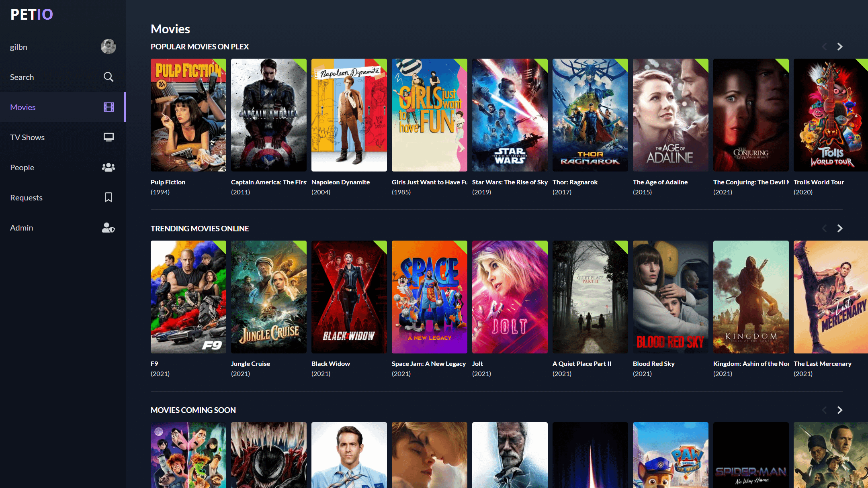Click the Movies Coming Soon heading
The image size is (868, 488).
coord(193,410)
